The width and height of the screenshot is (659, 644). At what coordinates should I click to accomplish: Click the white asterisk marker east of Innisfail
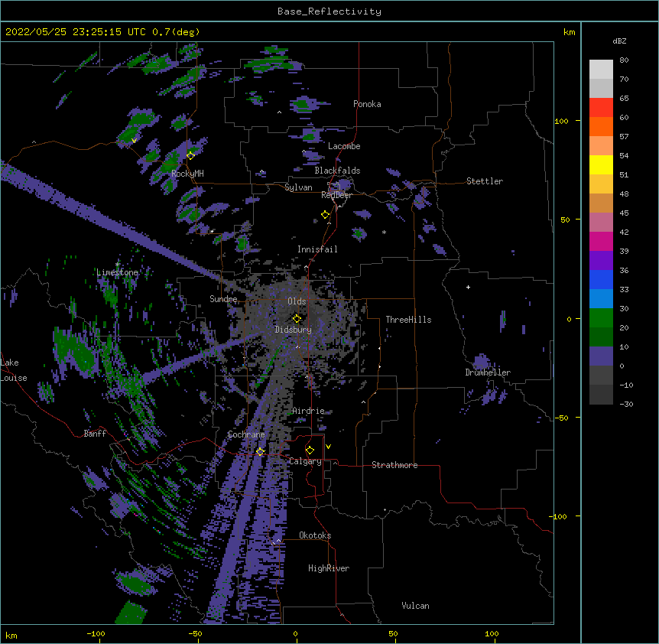tap(384, 232)
